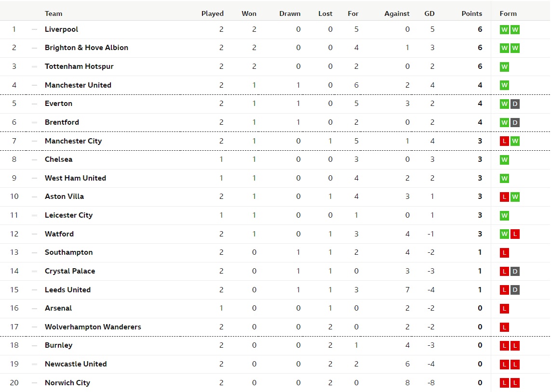The height and width of the screenshot is (392, 551).
Task: Click the Form column header
Action: (x=508, y=13)
